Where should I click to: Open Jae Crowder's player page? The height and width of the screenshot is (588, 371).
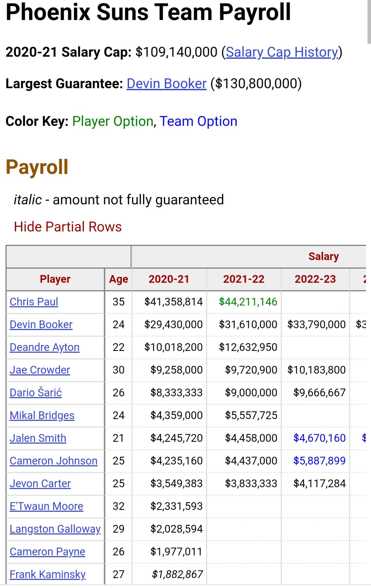click(x=40, y=370)
